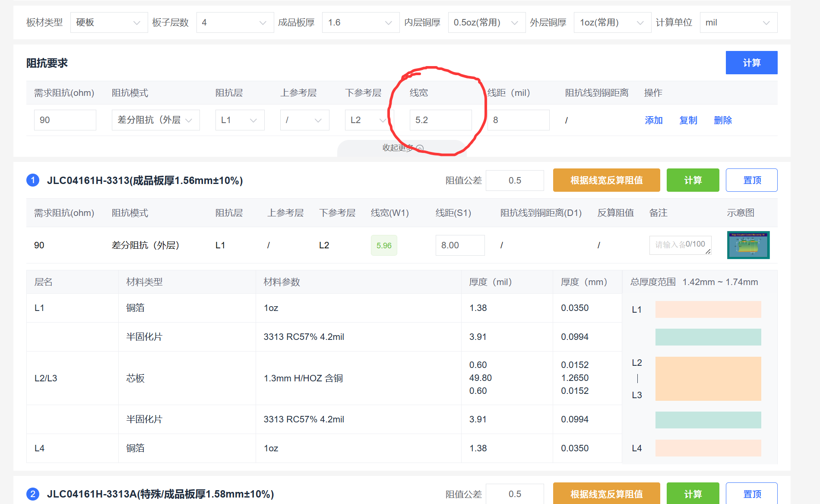Open the 示意图 microstrip diagram thumbnail
The width and height of the screenshot is (820, 504).
[x=748, y=245]
